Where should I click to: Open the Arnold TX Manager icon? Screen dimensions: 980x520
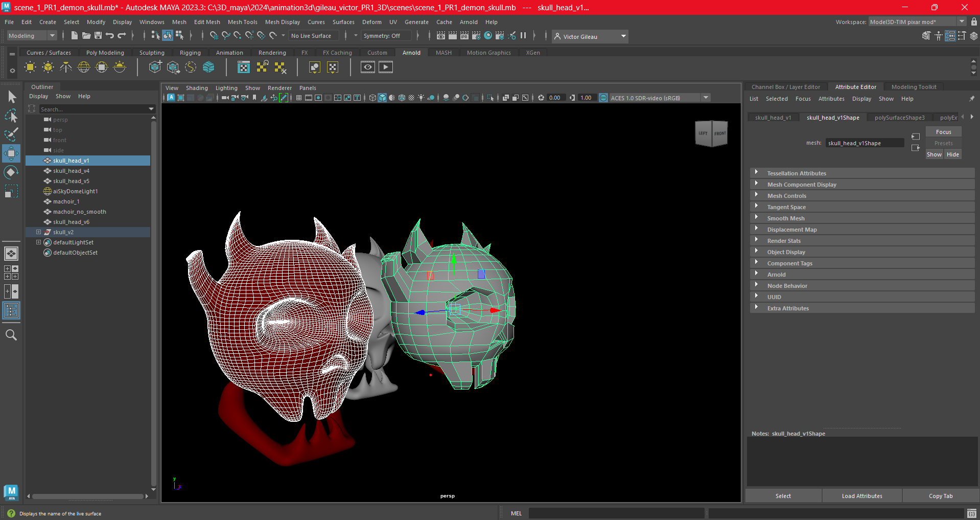click(244, 67)
